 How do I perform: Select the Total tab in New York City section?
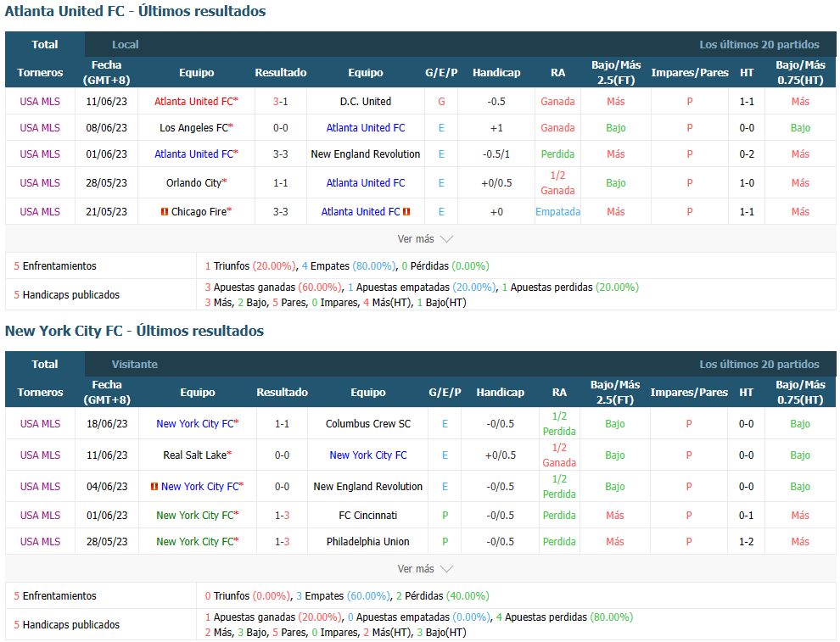[x=45, y=364]
